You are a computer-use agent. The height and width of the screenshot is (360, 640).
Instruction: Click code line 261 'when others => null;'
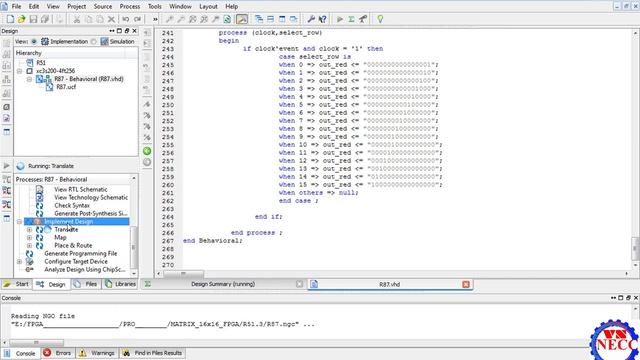pyautogui.click(x=318, y=193)
